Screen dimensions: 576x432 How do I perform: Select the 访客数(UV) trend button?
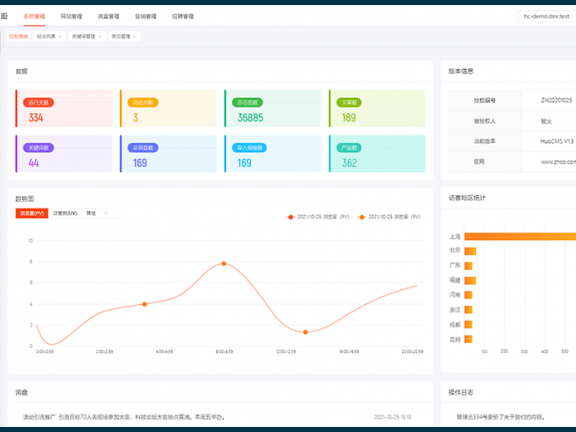click(x=65, y=213)
